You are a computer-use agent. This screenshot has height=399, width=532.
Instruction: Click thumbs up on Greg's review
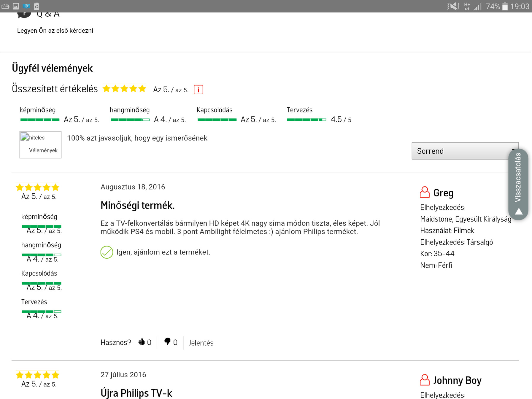[142, 342]
